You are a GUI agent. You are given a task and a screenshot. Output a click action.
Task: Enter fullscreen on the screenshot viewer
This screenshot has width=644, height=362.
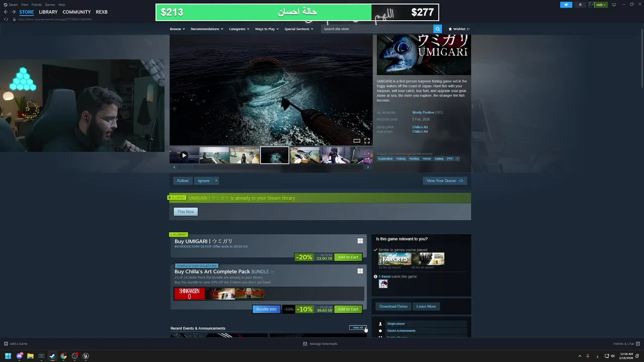[367, 141]
